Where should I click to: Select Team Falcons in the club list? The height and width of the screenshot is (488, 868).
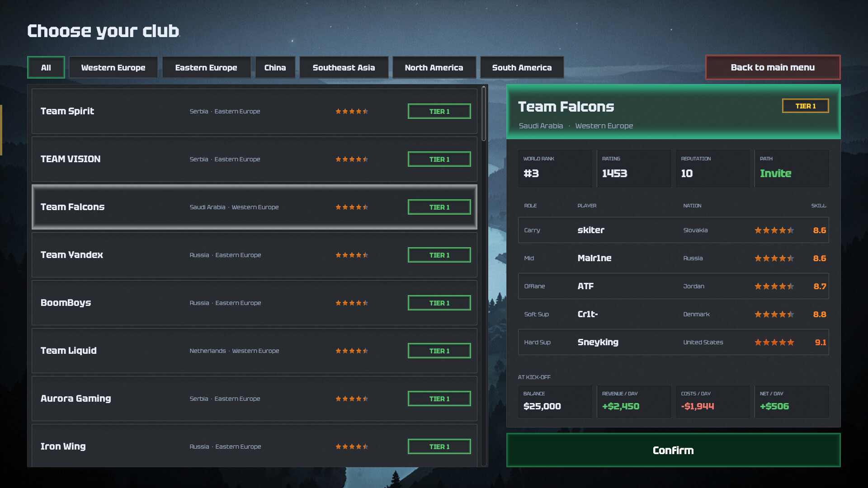(255, 207)
